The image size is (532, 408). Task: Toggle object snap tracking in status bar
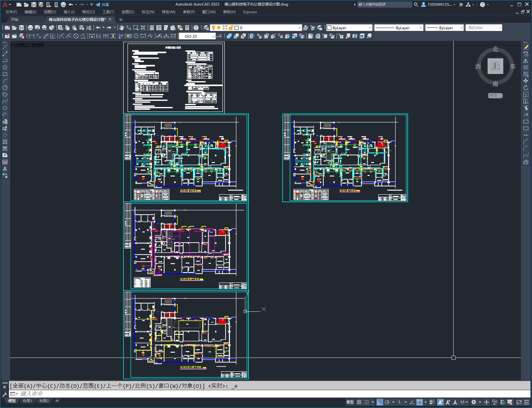click(412, 402)
